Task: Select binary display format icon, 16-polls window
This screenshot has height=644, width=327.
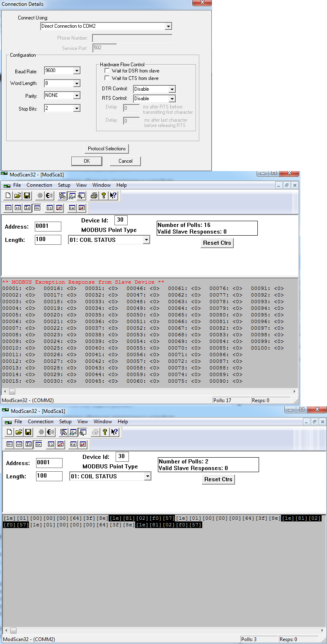Action: click(x=8, y=208)
